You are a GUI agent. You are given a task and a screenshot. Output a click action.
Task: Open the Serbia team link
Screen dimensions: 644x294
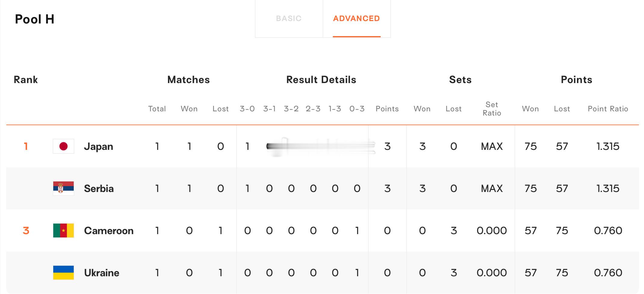pos(99,189)
